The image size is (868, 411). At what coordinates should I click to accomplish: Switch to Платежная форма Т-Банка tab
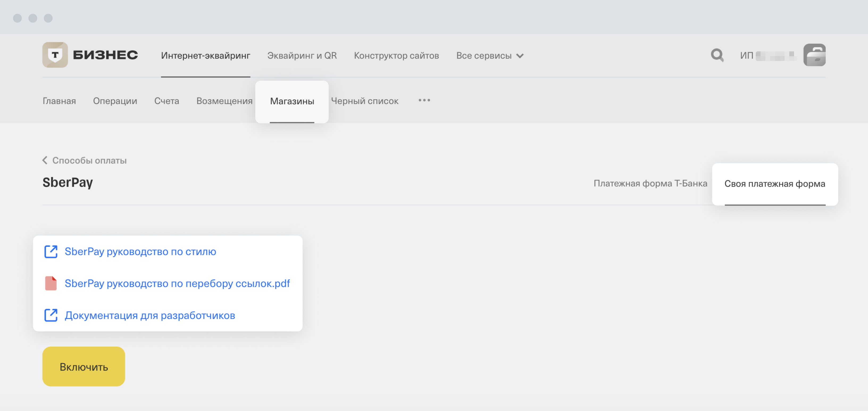coord(650,183)
